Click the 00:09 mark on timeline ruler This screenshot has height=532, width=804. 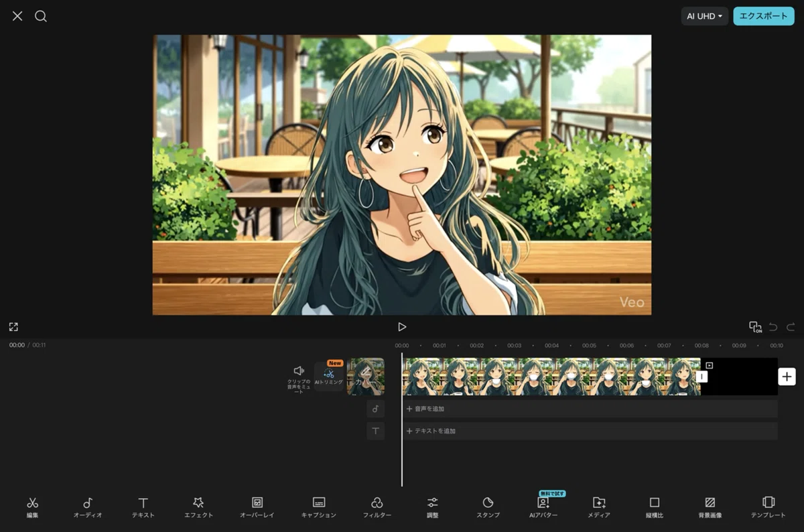pos(739,346)
